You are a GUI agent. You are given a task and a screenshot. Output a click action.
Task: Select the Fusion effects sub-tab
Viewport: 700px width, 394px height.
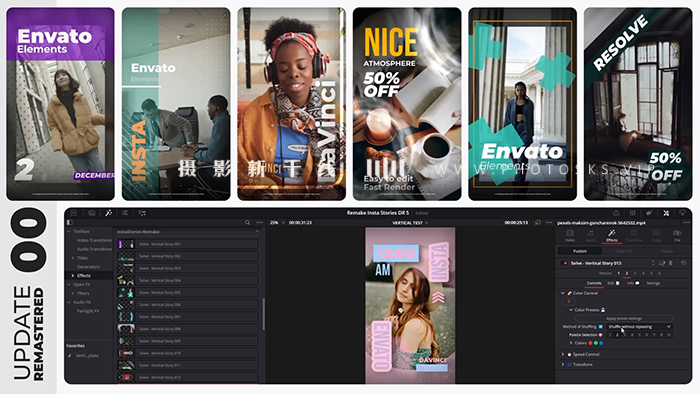click(x=580, y=251)
